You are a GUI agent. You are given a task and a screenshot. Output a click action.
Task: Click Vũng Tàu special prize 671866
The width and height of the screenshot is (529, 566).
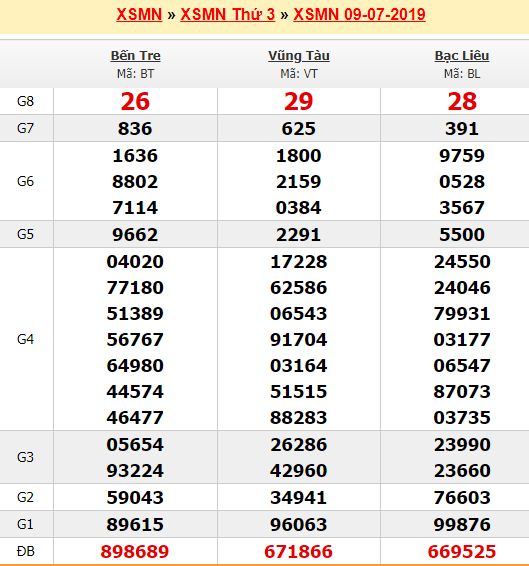(x=298, y=552)
